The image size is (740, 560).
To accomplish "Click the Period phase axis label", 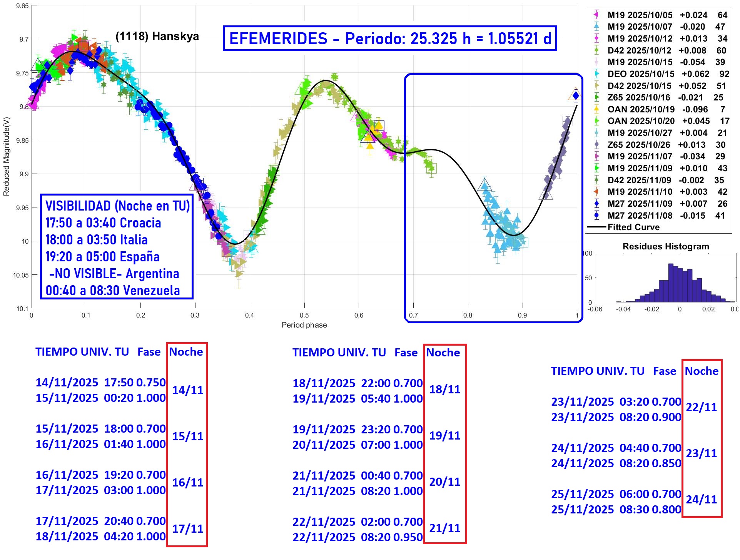I will point(304,325).
